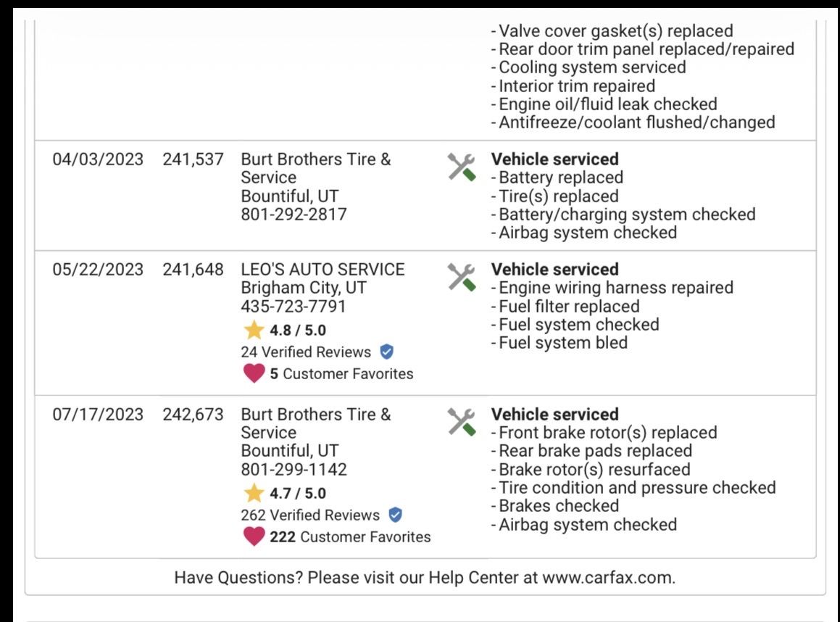840x622 pixels.
Task: Click the gold star next to 4.7 / 5.0
Action: point(254,494)
